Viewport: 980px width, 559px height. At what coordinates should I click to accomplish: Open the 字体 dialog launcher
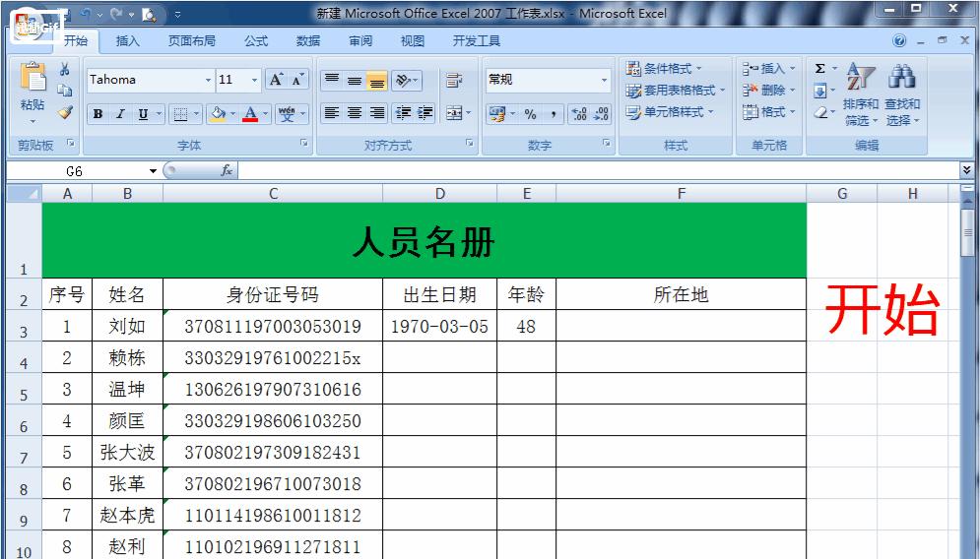303,143
